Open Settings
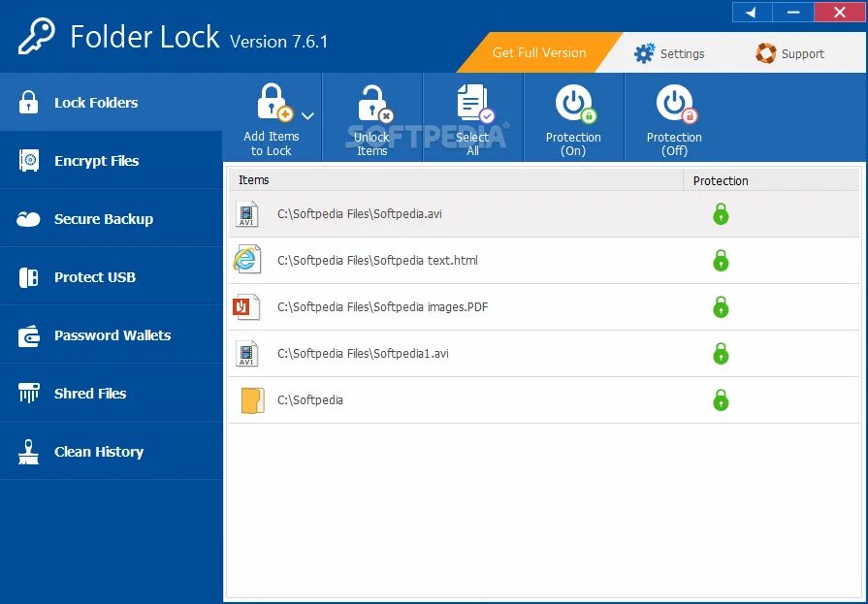The image size is (868, 604). point(669,53)
